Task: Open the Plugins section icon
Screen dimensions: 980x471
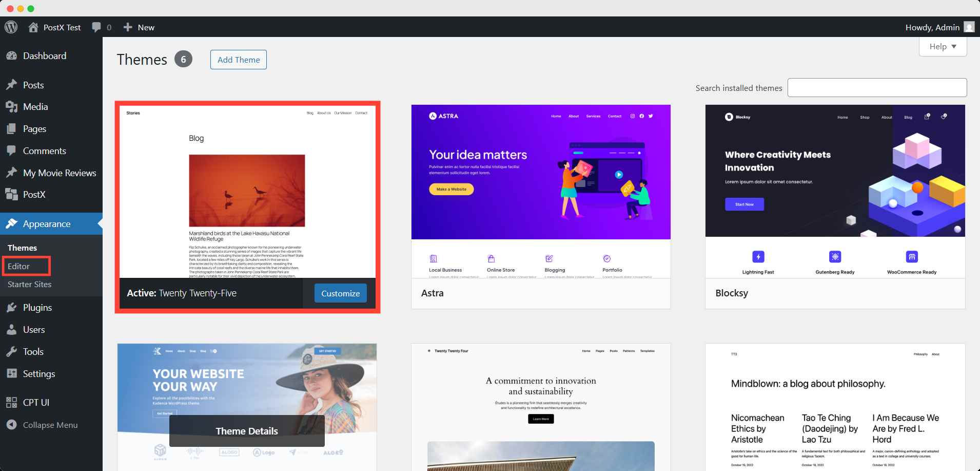Action: (x=12, y=307)
